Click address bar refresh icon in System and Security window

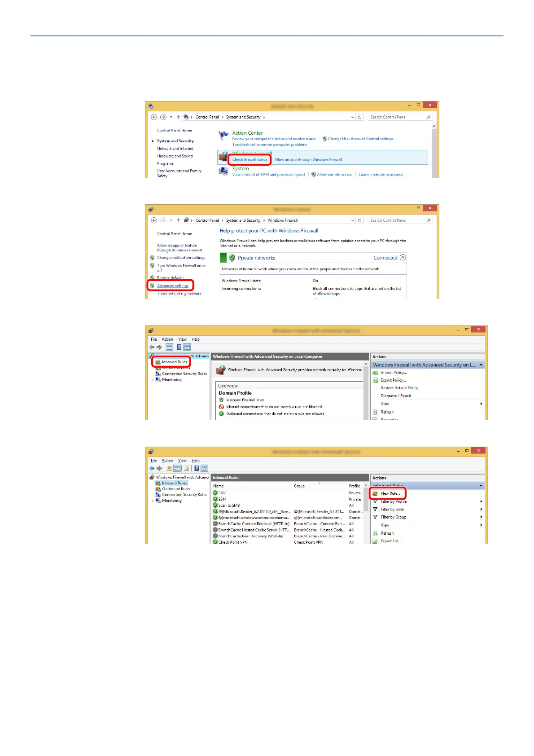click(359, 117)
